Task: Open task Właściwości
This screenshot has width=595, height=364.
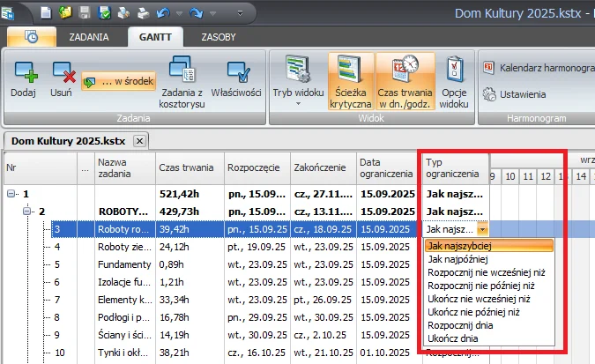Action: [237, 77]
